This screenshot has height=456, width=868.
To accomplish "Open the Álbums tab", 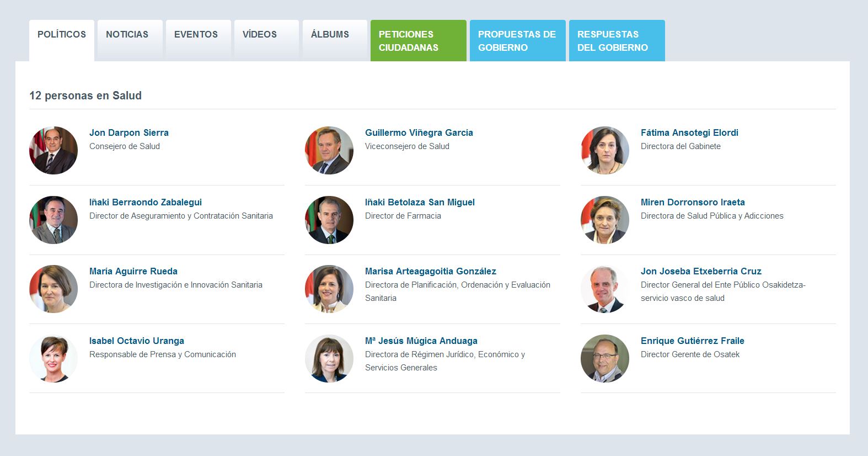I will [330, 35].
